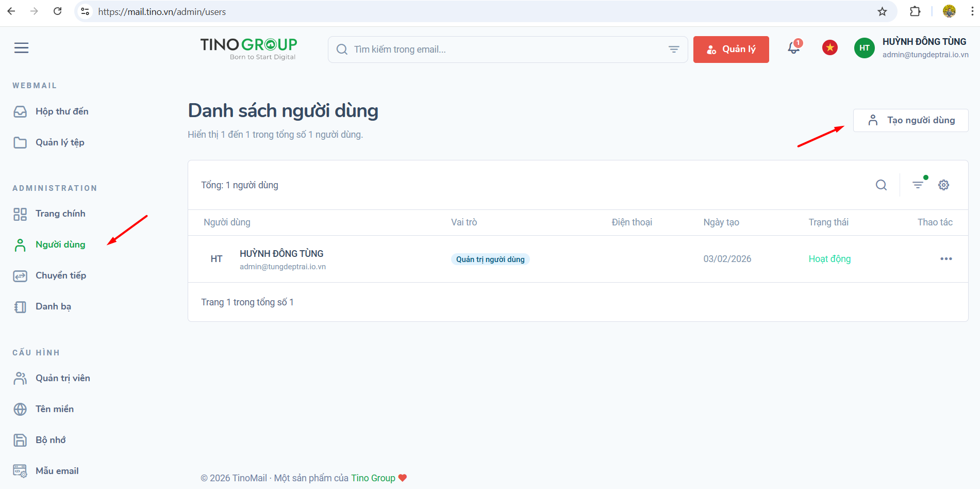Follow the Tino Group footer link
This screenshot has width=980, height=489.
373,478
